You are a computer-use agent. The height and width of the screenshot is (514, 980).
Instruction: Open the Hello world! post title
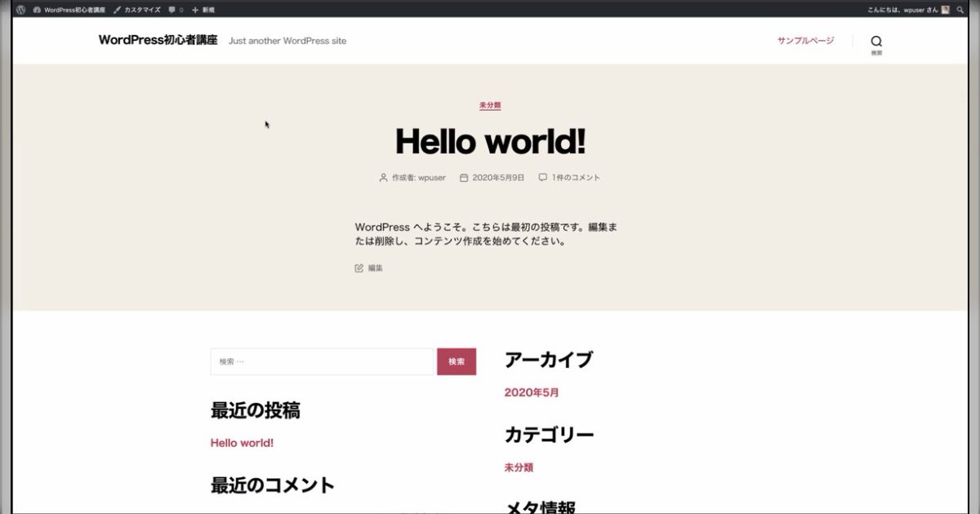coord(490,141)
